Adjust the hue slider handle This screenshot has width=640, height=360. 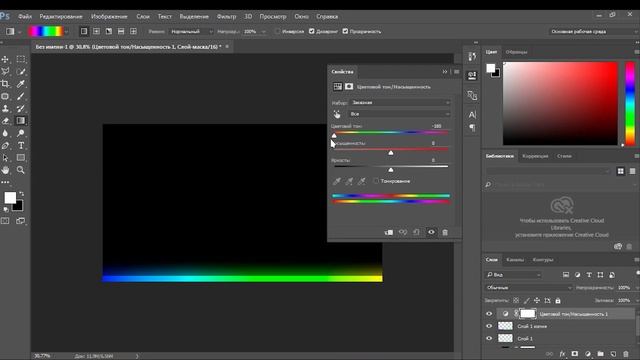pyautogui.click(x=334, y=136)
